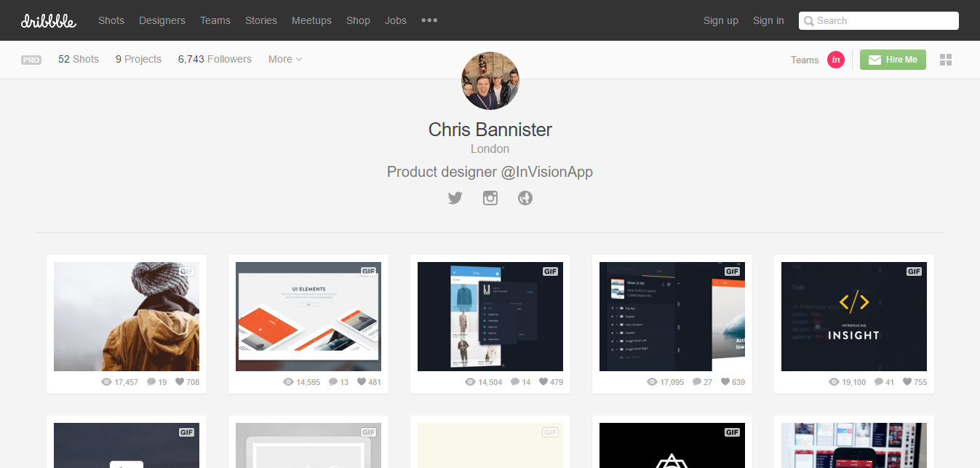
Task: Open the InVision team badge icon
Action: pos(836,60)
